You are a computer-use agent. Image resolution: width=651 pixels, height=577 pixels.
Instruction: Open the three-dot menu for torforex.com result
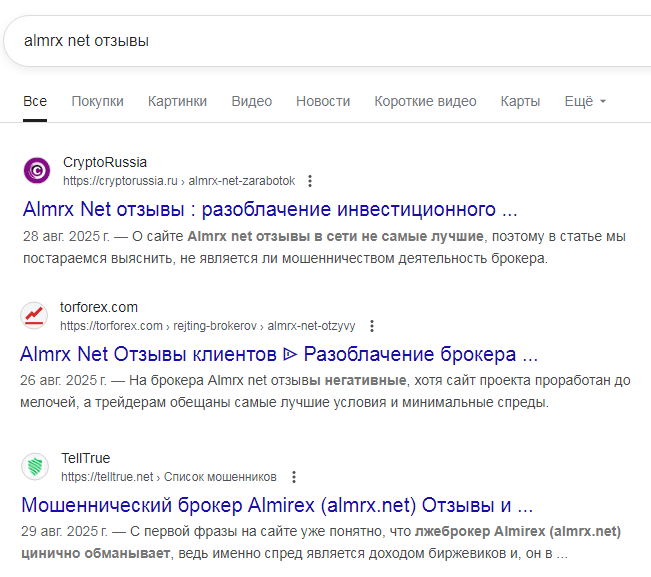point(372,326)
